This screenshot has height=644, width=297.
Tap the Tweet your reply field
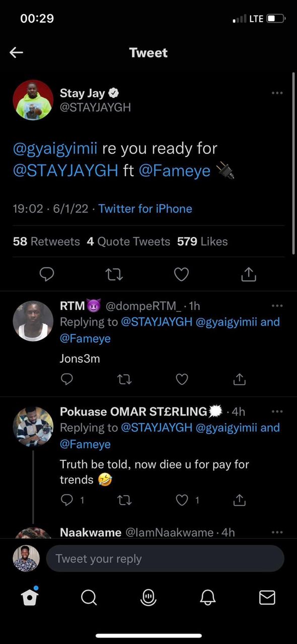click(165, 558)
